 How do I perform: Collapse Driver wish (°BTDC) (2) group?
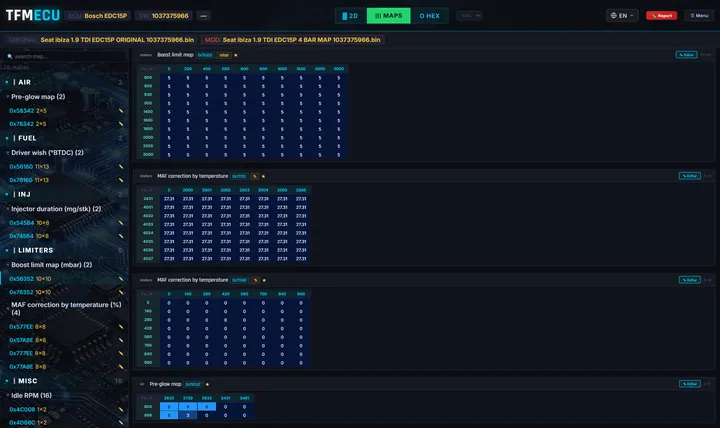click(8, 153)
